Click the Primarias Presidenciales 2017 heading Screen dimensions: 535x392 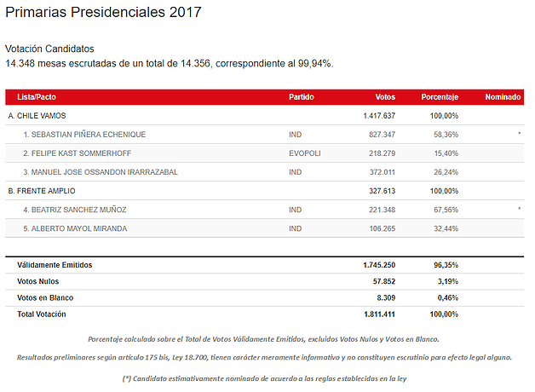click(x=104, y=13)
